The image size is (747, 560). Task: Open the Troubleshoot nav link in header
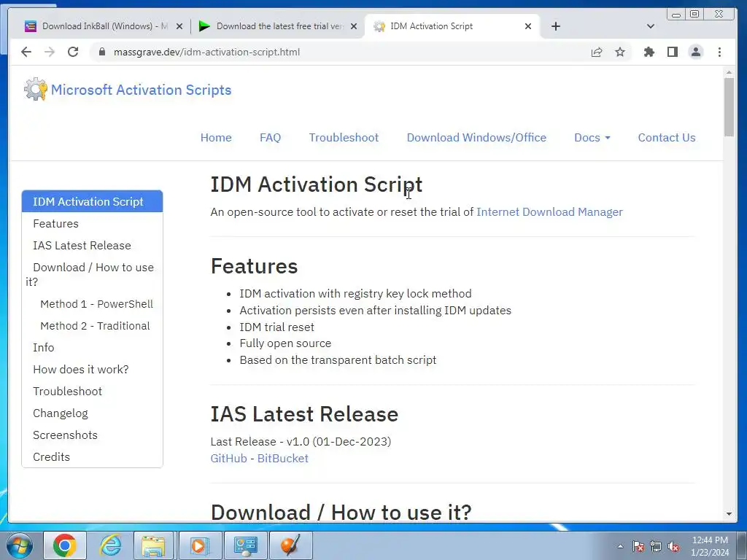(x=344, y=138)
